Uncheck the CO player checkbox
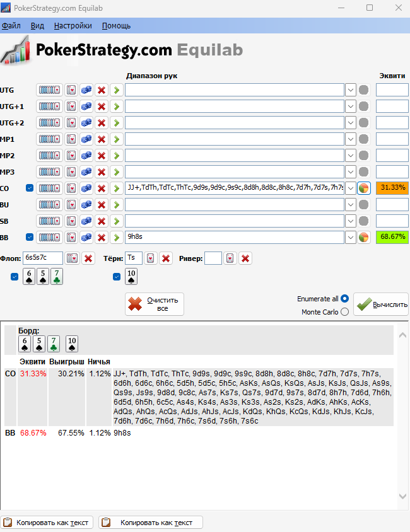This screenshot has width=410, height=532. (30, 188)
